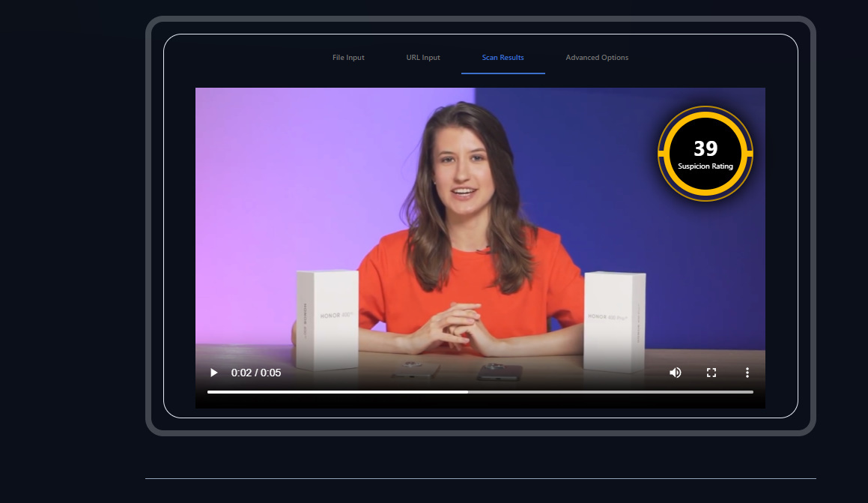Select the Scan Results tab
Image resolution: width=868 pixels, height=503 pixels.
point(503,58)
